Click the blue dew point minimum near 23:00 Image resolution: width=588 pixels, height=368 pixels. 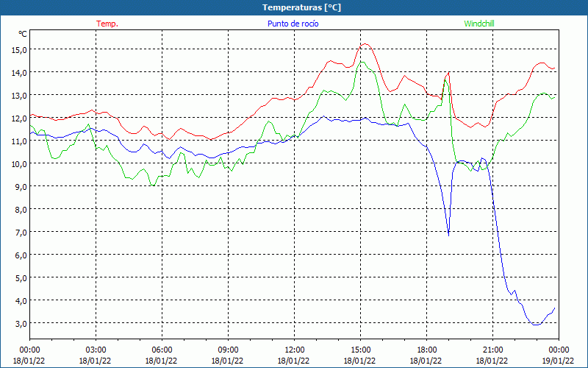click(536, 325)
